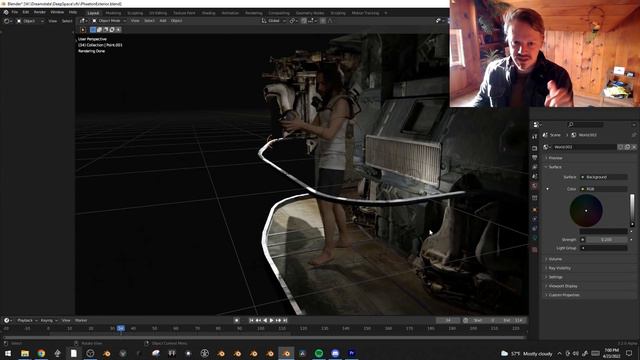Open the transform pivot point dropdown
This screenshot has height=360, width=640.
point(293,20)
